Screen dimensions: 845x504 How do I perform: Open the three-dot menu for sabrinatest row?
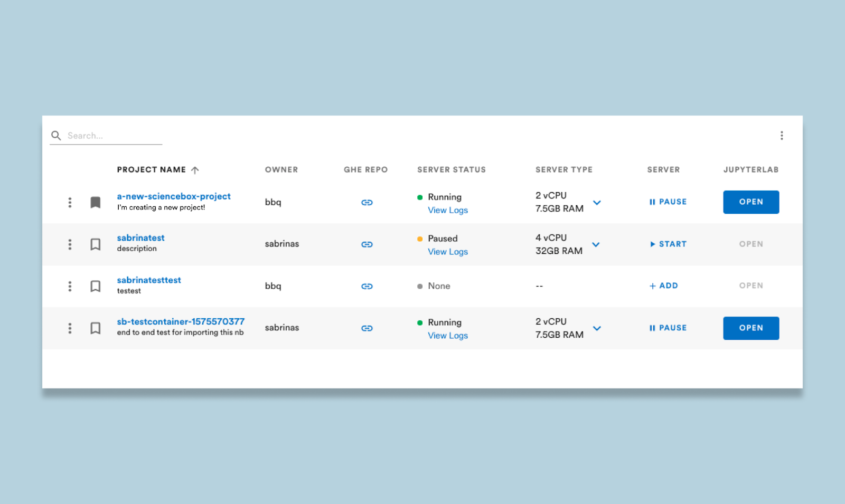click(x=70, y=244)
